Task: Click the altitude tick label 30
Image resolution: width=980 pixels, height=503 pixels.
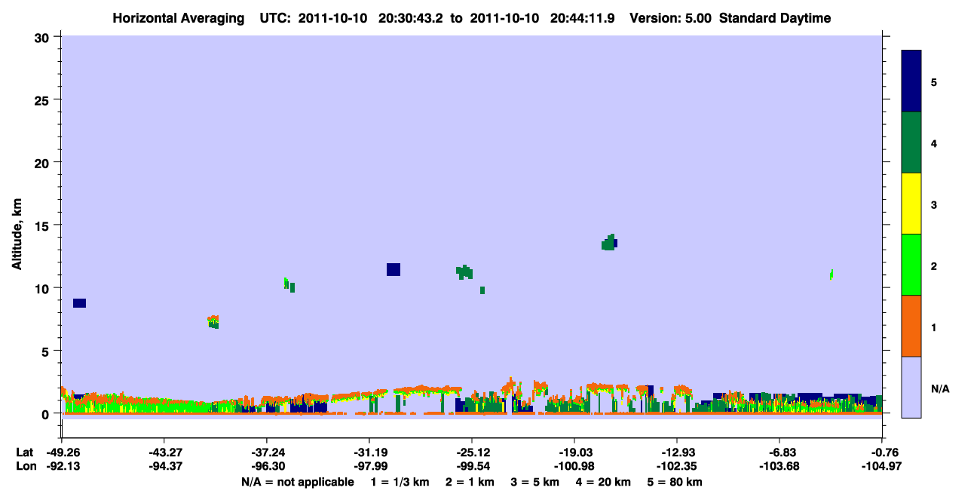Action: pos(44,37)
